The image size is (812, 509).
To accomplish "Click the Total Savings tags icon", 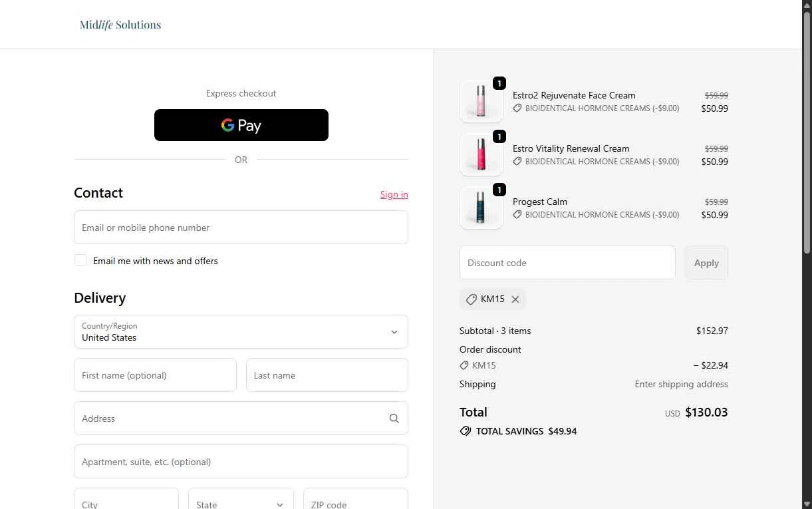I will click(x=466, y=431).
